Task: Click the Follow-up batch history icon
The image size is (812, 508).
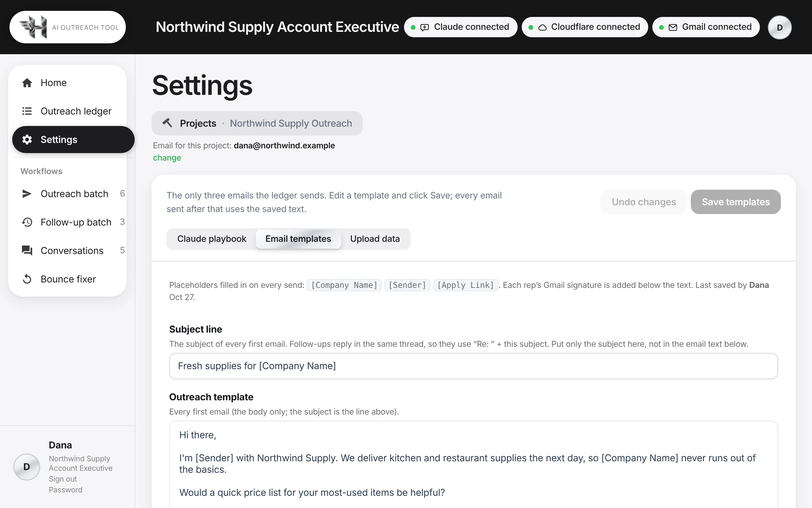Action: coord(27,222)
